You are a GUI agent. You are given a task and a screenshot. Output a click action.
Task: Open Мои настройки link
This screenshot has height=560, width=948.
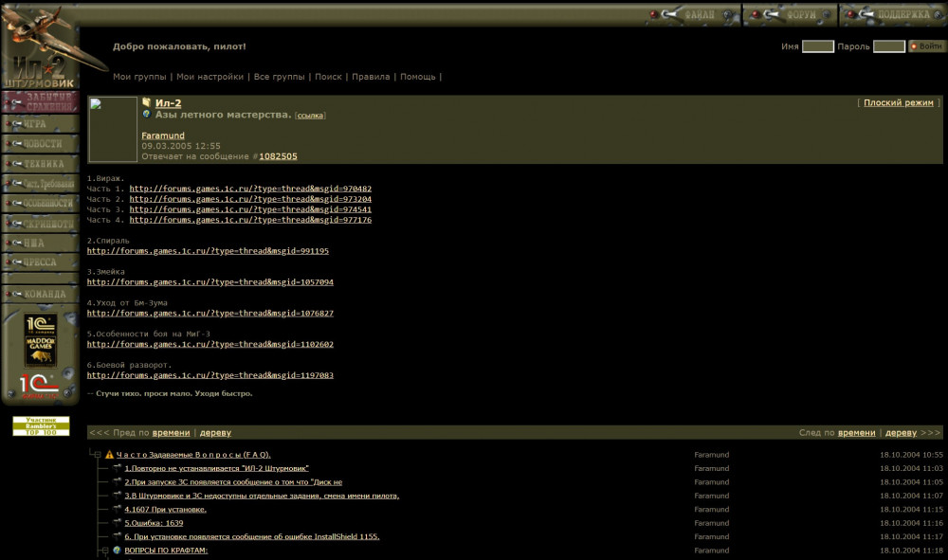click(210, 77)
